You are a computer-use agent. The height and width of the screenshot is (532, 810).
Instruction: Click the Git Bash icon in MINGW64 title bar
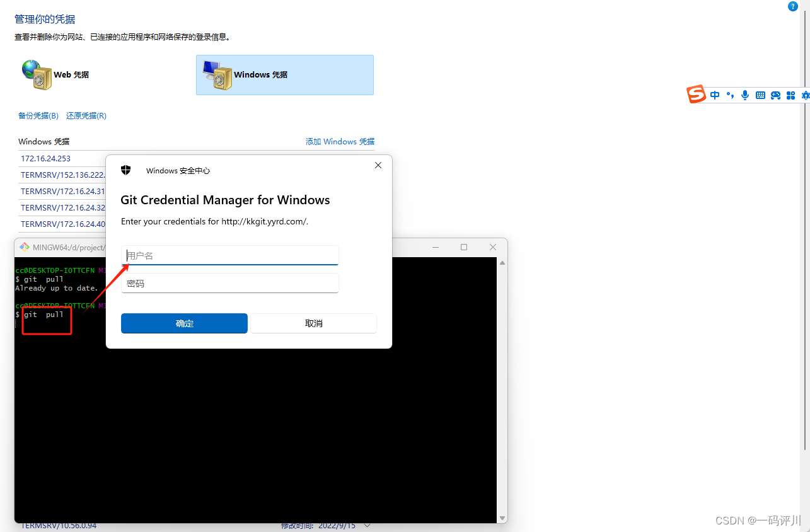point(25,247)
